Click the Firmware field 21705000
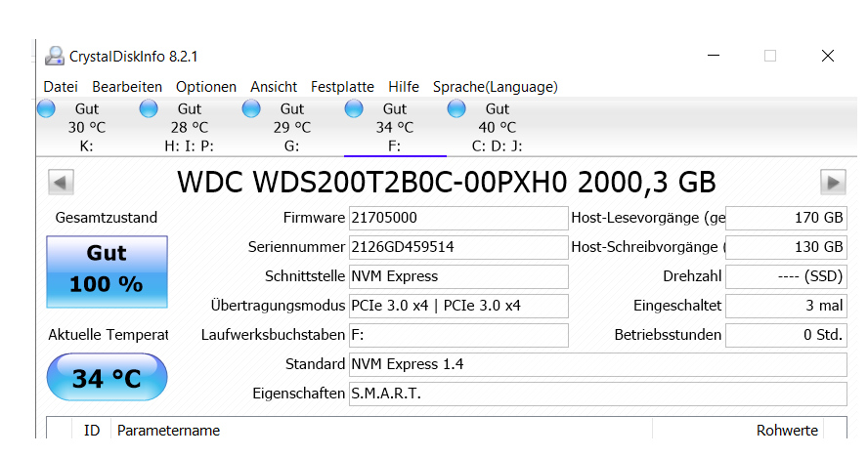Image resolution: width=868 pixels, height=457 pixels. 458,218
